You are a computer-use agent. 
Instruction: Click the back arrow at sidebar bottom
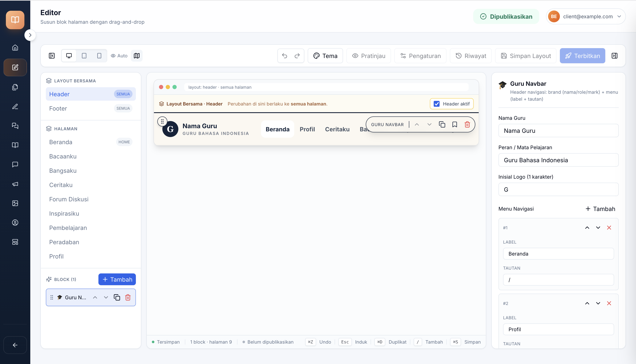(x=15, y=345)
